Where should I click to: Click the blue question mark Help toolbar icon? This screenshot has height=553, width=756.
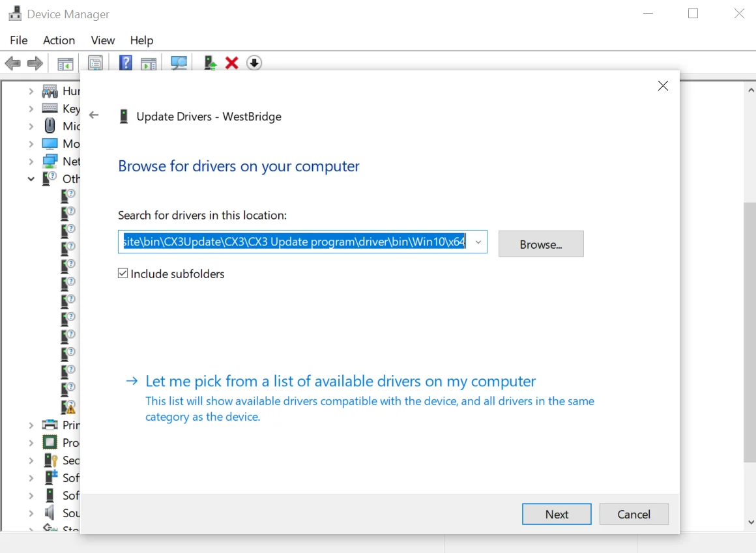(125, 63)
